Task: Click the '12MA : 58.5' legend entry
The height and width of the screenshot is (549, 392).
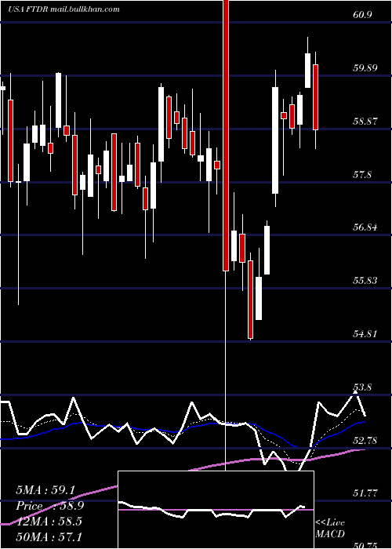Action: (49, 522)
